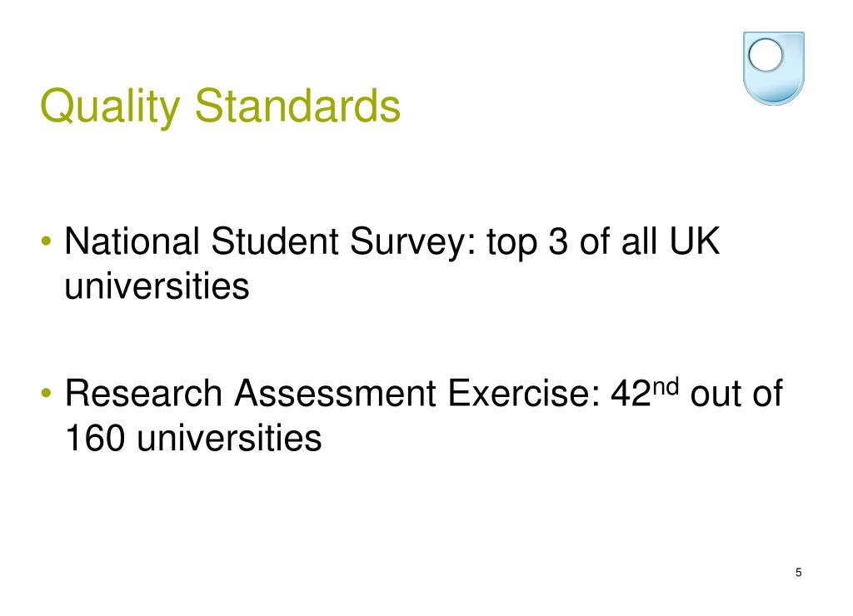Select the green bullet before National Student Survey
This screenshot has width=853, height=616.
tap(47, 241)
